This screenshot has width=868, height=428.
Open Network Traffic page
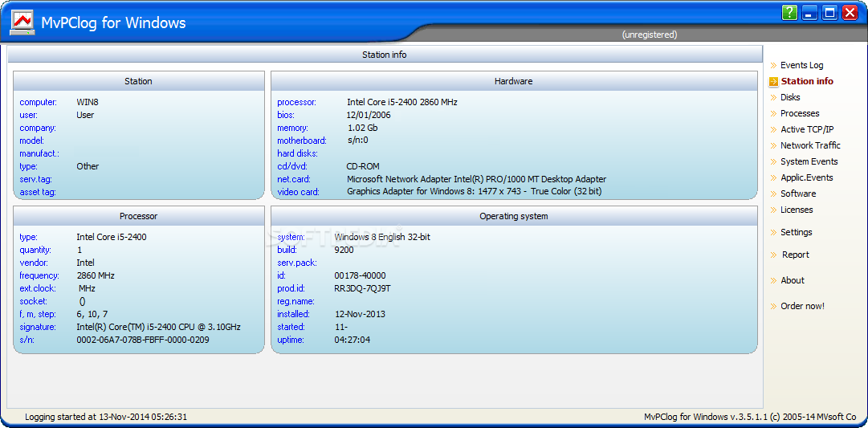point(810,145)
